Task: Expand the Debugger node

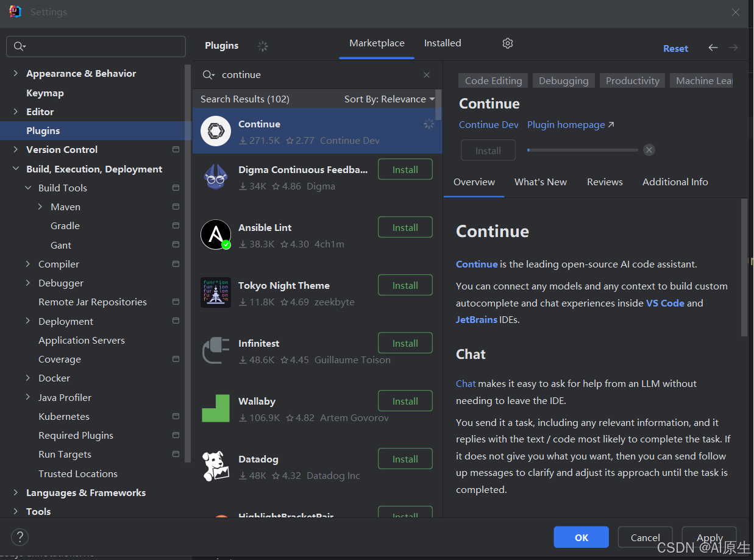Action: (x=28, y=283)
